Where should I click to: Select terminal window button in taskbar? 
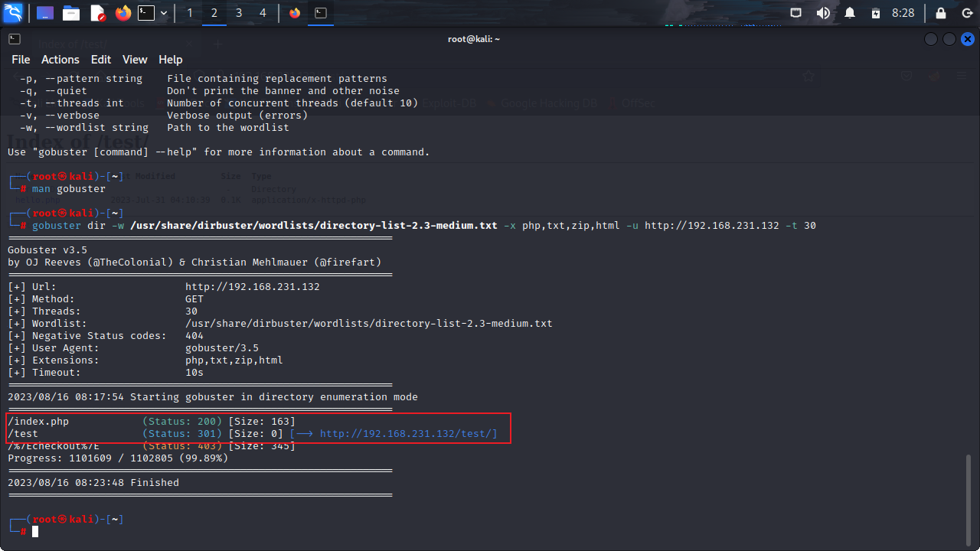(322, 13)
